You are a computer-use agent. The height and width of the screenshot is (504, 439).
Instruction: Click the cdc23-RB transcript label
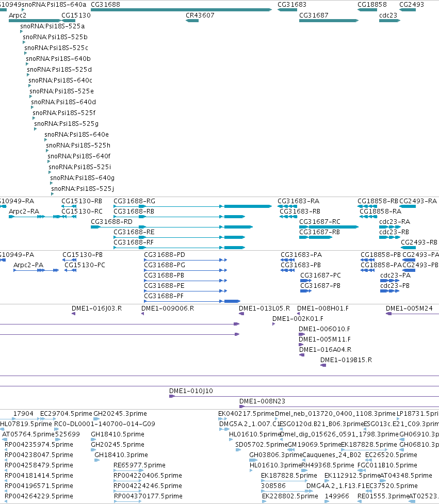pos(394,232)
